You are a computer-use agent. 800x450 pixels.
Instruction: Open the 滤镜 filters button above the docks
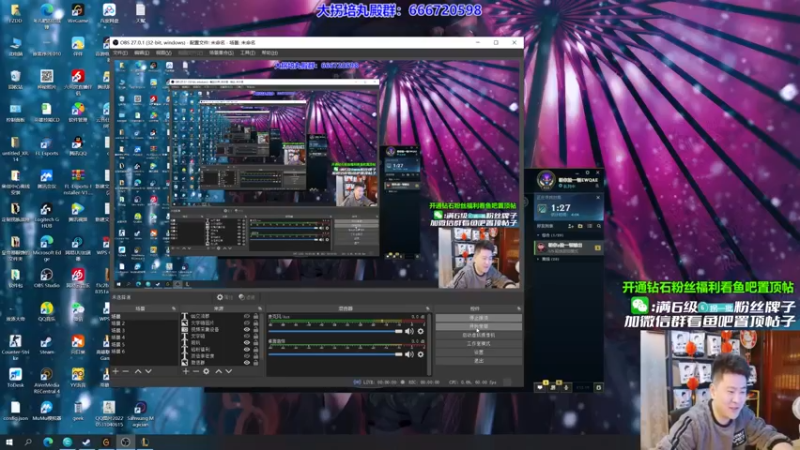247,297
